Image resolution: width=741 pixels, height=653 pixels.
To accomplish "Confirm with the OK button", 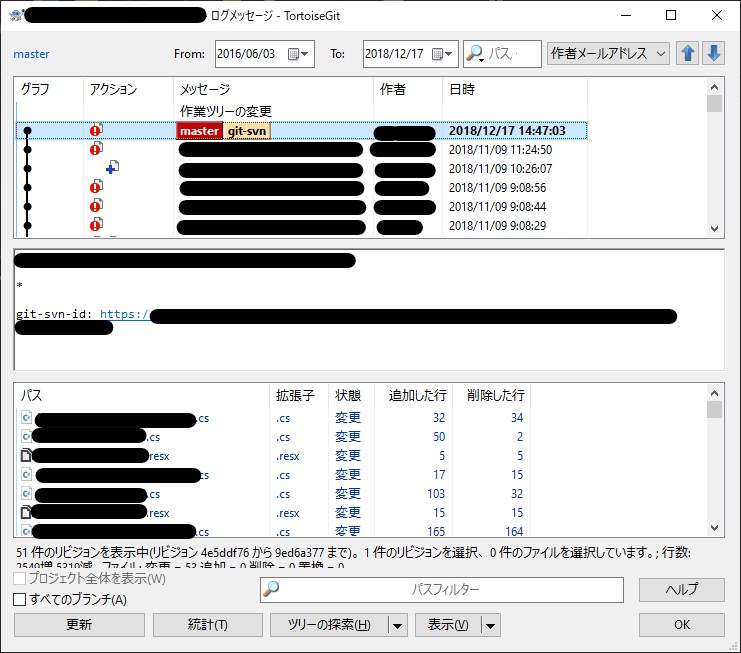I will pos(681,625).
